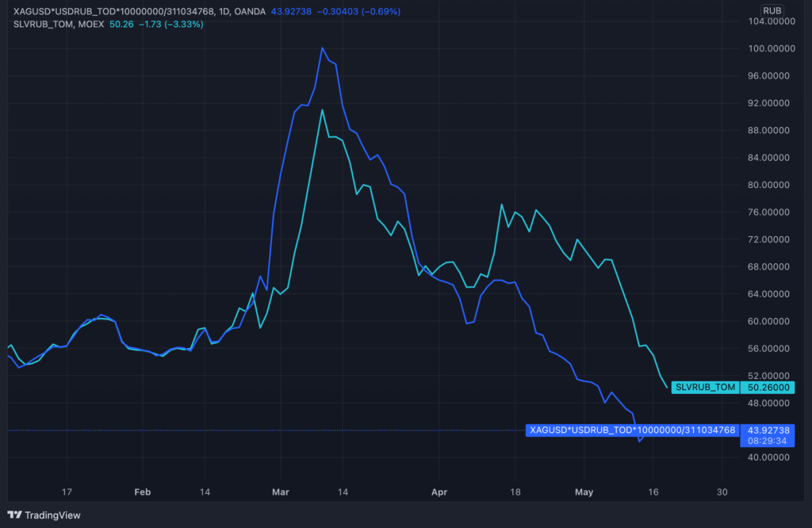Click the 08:29:34 countdown timer
The width and height of the screenshot is (812, 528).
click(x=767, y=441)
